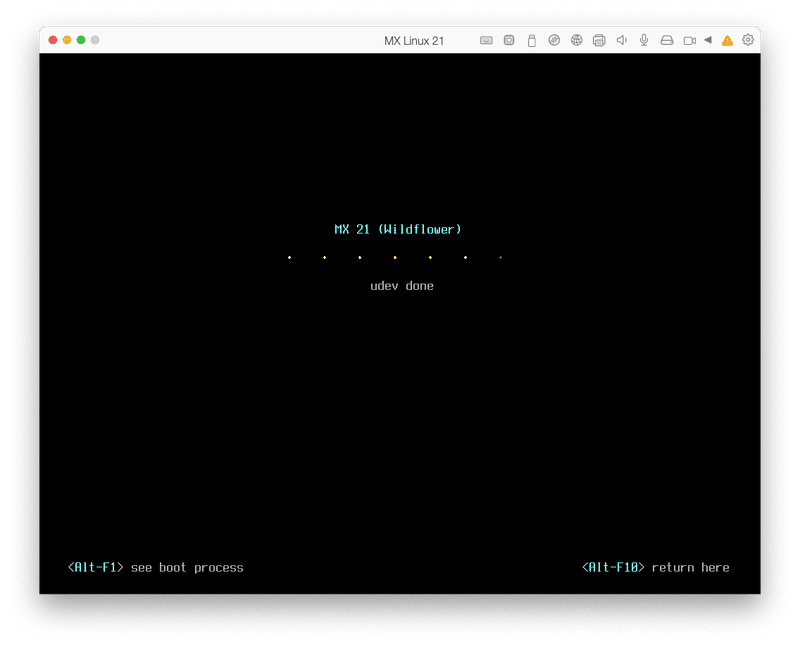Open the hard disk drive icon
Screen dimensions: 800x646
pos(667,40)
